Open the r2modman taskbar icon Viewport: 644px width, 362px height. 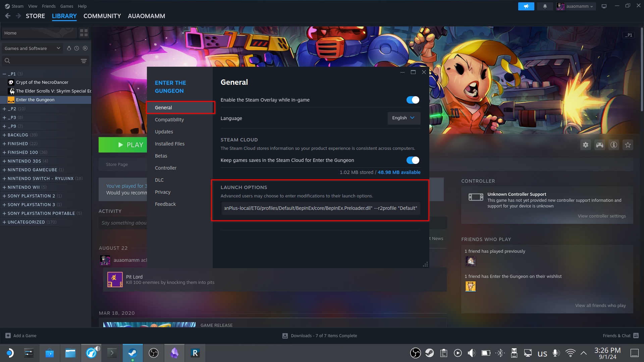point(195,353)
